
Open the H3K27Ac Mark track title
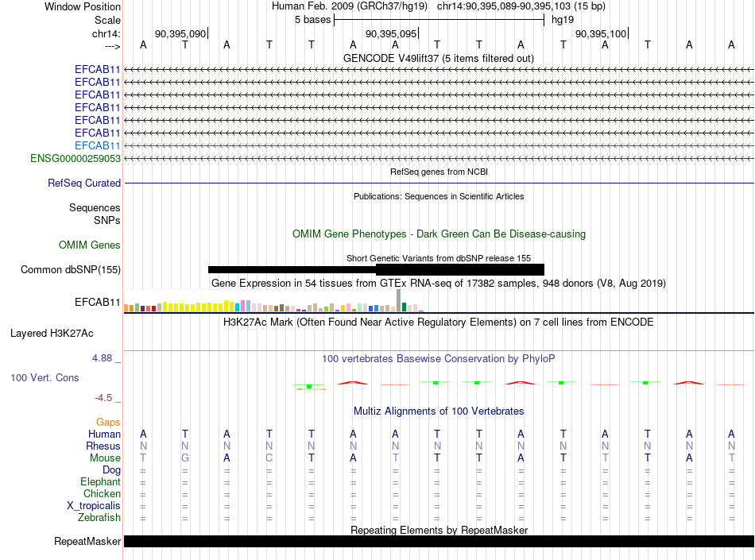[x=438, y=322]
